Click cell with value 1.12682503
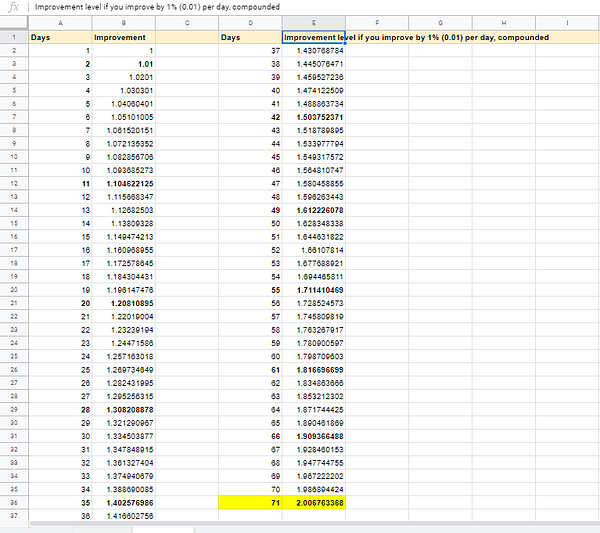 124,210
